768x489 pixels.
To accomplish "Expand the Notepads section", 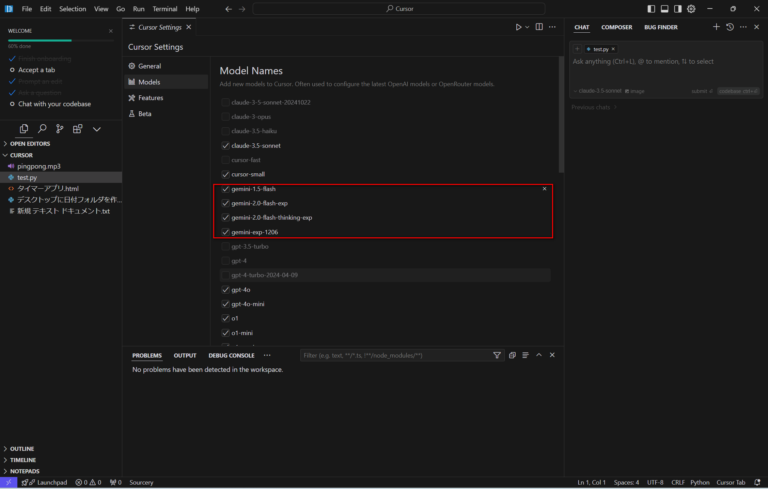I will tap(24, 471).
